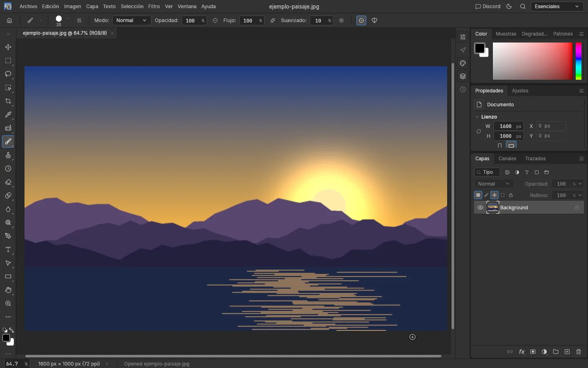Select the Rectangular Marquee tool
This screenshot has width=588, height=368.
tap(8, 61)
